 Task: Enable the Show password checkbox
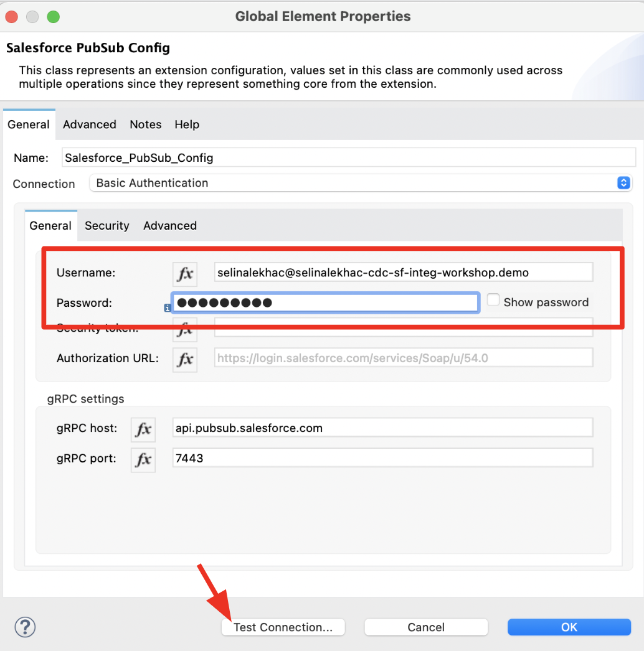pyautogui.click(x=493, y=301)
